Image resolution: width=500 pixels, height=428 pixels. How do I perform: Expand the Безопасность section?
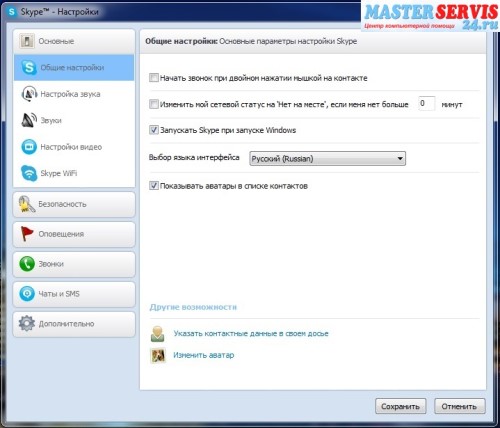point(74,204)
